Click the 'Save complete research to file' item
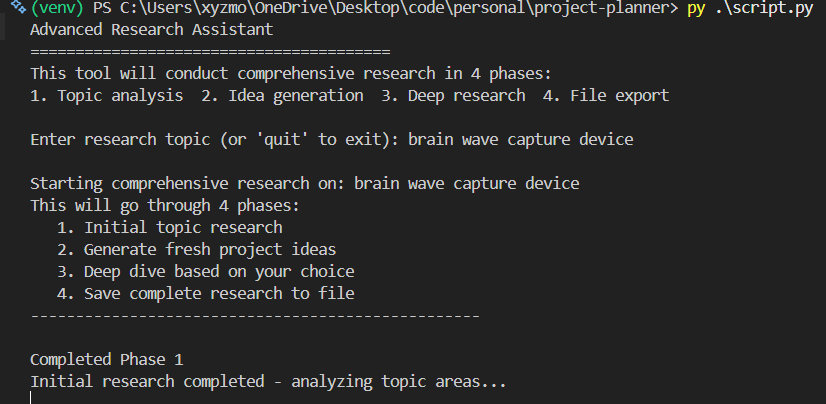826x404 pixels. tap(205, 293)
